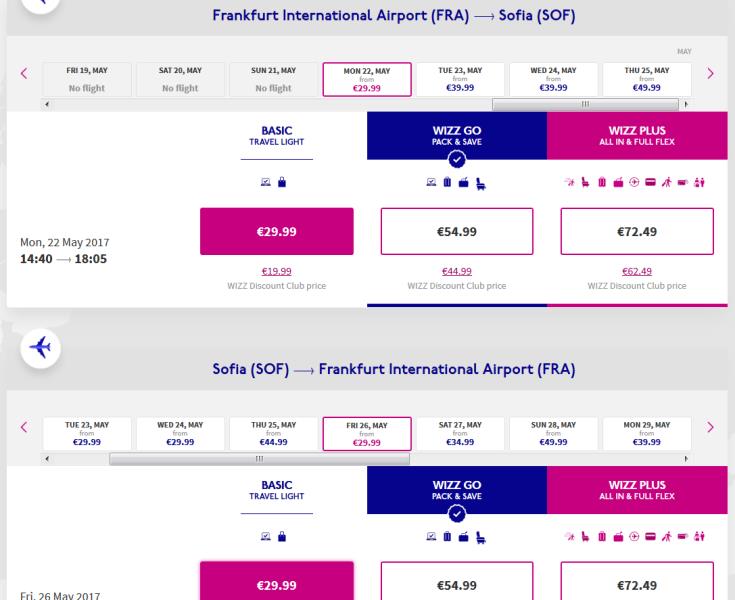The width and height of the screenshot is (735, 600).
Task: Click the seat icon under outbound WIZZ GO
Action: (481, 183)
